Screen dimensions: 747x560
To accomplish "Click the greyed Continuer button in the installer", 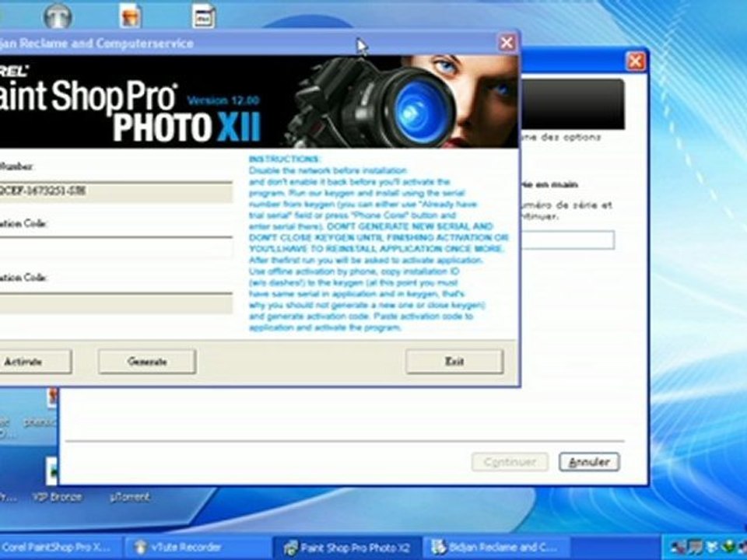I will [510, 462].
